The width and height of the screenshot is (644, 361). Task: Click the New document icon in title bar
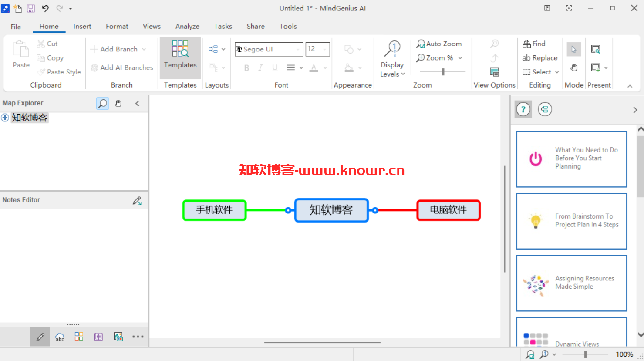tap(18, 8)
